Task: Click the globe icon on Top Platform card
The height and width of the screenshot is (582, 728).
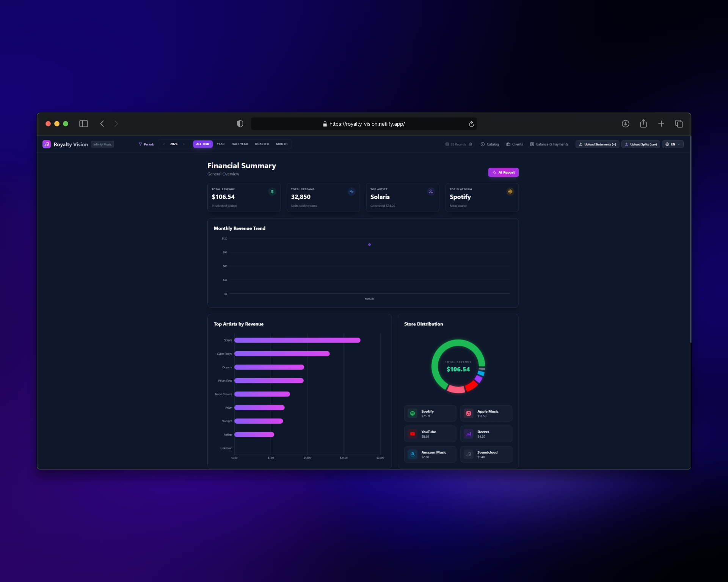Action: pos(510,191)
